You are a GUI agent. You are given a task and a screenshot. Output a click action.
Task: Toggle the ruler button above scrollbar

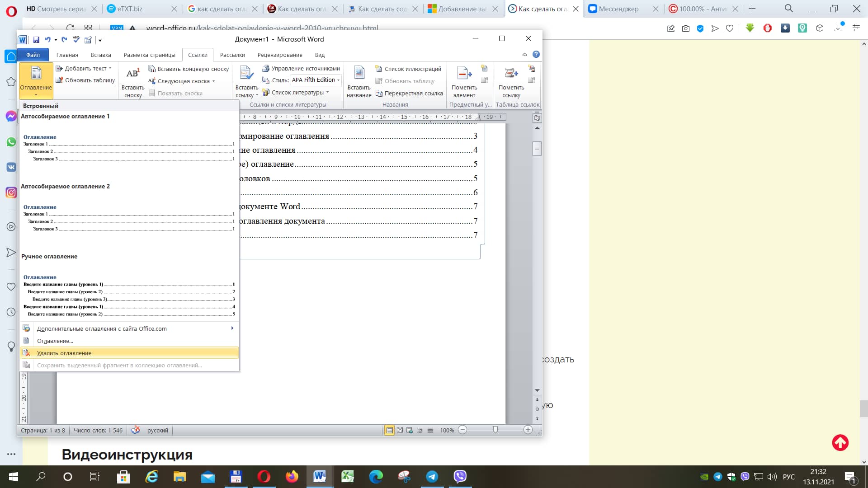(x=537, y=118)
